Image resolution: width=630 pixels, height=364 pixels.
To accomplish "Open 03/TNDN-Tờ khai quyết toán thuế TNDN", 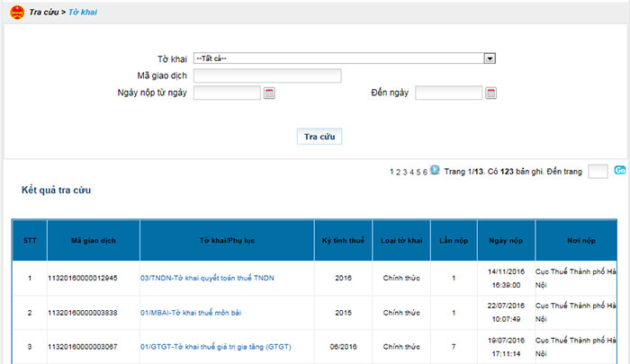I will (206, 279).
